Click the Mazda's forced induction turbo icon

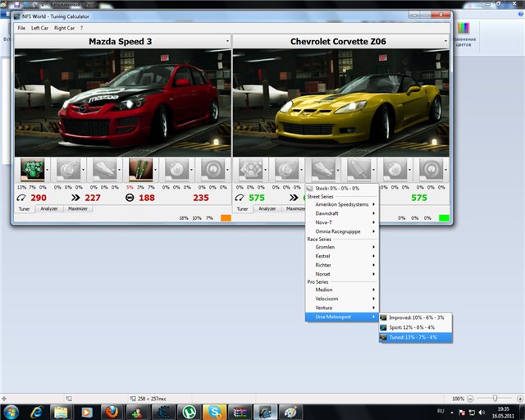pos(69,170)
